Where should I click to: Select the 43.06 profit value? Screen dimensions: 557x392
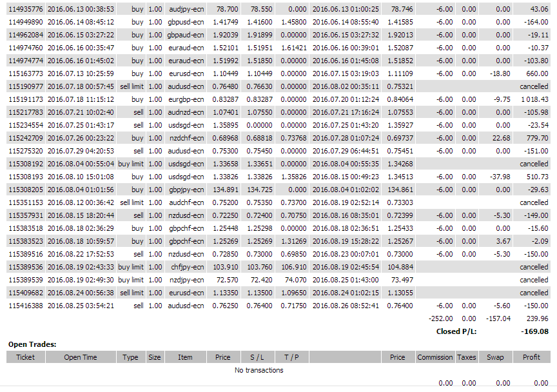coord(539,9)
